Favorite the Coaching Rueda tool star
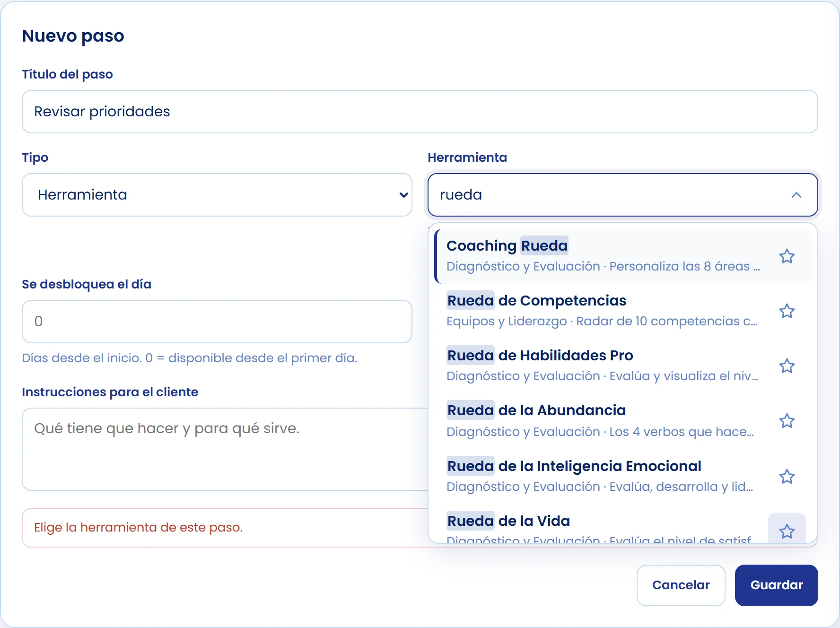 tap(787, 256)
